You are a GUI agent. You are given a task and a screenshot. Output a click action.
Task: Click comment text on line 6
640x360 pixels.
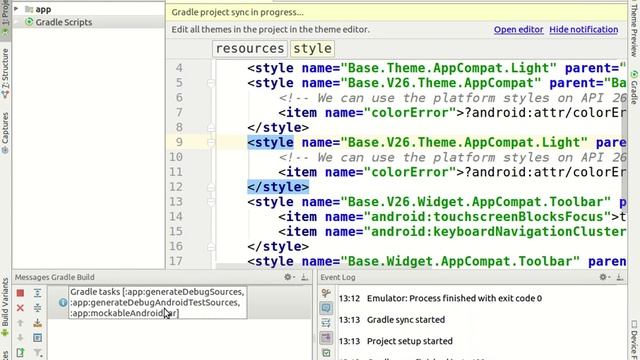[452, 98]
